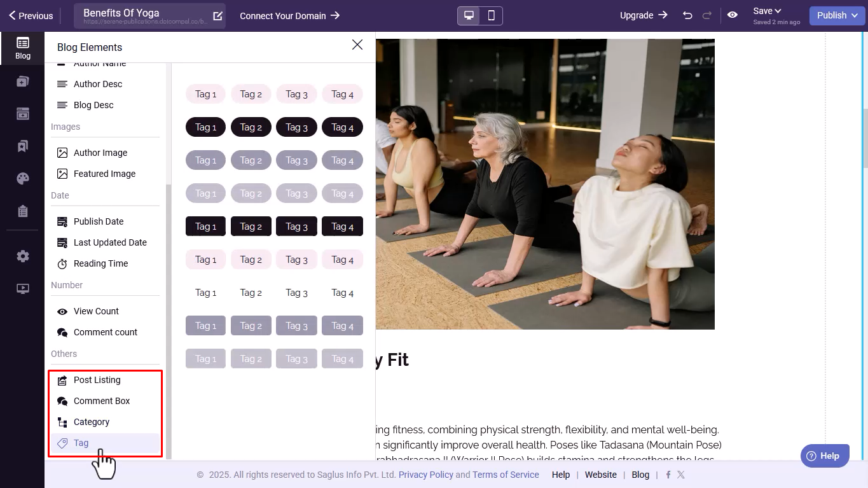Expand the Publish dropdown
This screenshot has width=868, height=488.
pos(837,16)
